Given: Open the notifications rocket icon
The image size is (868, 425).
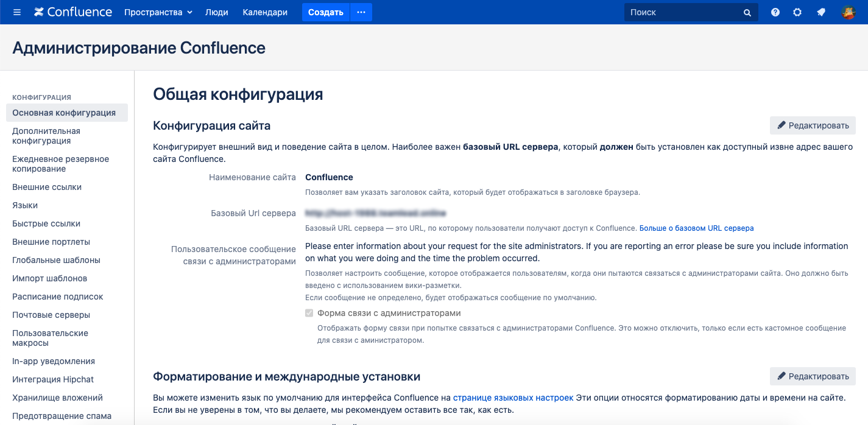Looking at the screenshot, I should [821, 12].
